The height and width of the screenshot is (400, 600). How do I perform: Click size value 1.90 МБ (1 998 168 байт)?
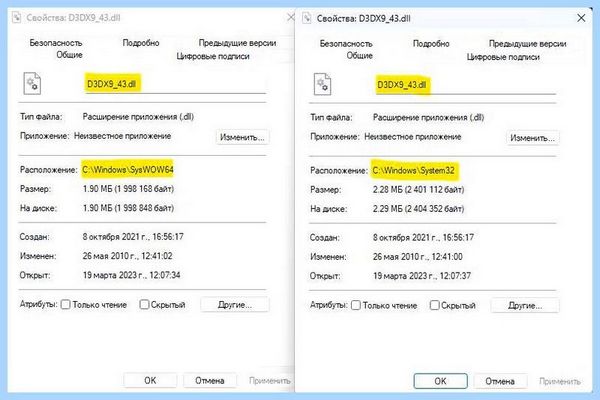pyautogui.click(x=128, y=189)
